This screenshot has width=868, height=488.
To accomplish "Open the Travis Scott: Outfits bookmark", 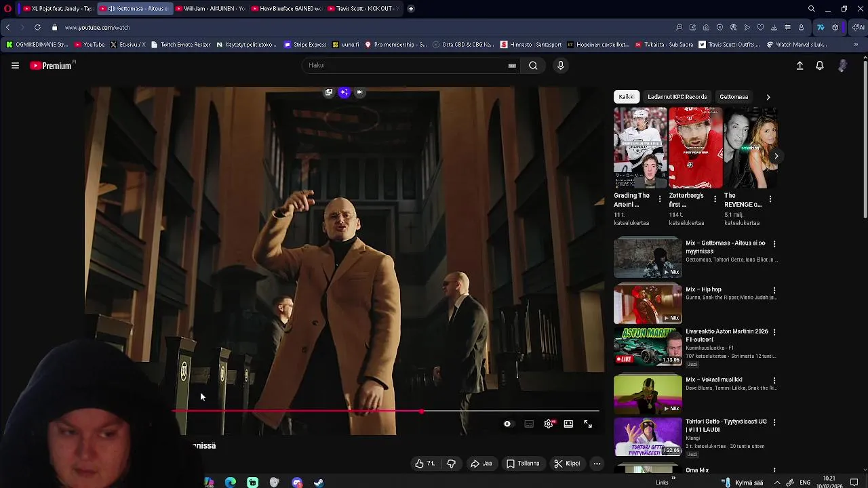I will tap(728, 45).
